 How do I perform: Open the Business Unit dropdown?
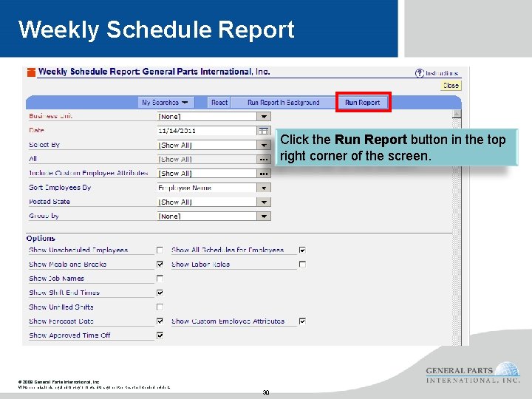pyautogui.click(x=264, y=117)
